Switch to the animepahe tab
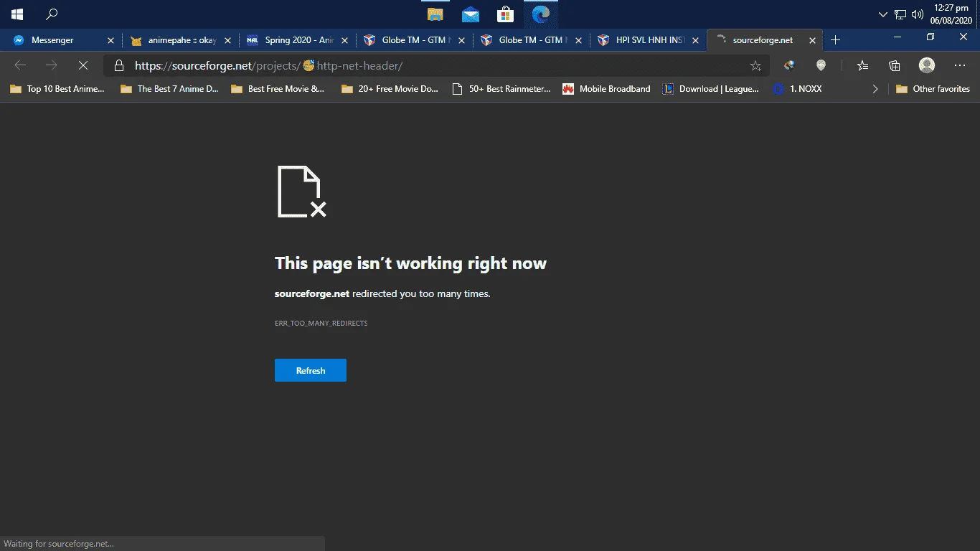The image size is (980, 551). tap(182, 40)
